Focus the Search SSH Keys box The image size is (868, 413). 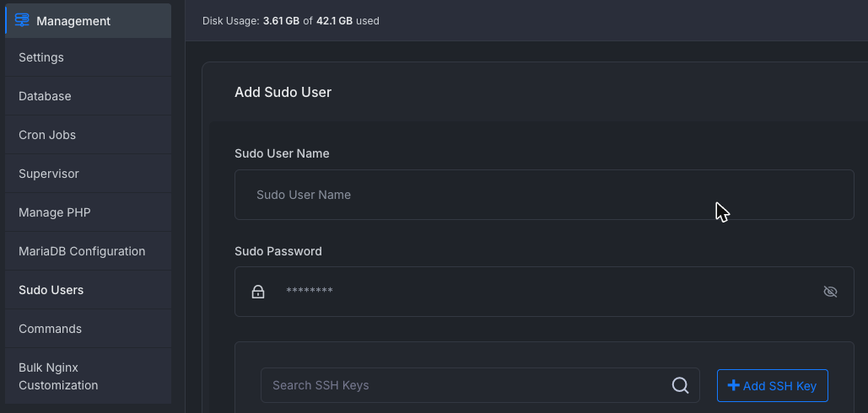click(480, 385)
